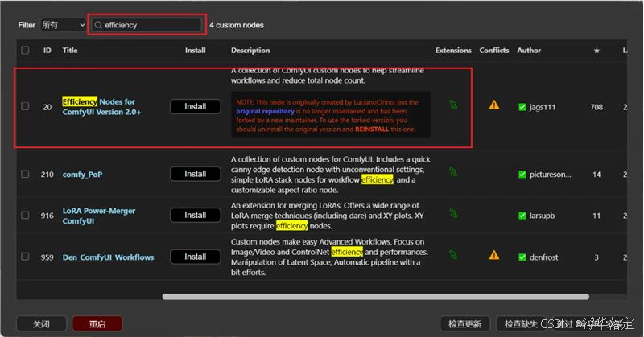Screen dimensions: 644x337
Task: Click extensions icon for LoRA Power-Merger row
Action: tap(453, 213)
